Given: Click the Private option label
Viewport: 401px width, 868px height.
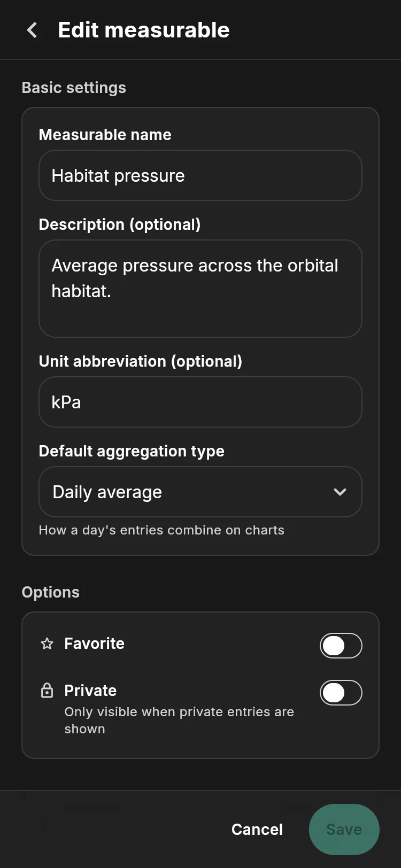Looking at the screenshot, I should 90,691.
